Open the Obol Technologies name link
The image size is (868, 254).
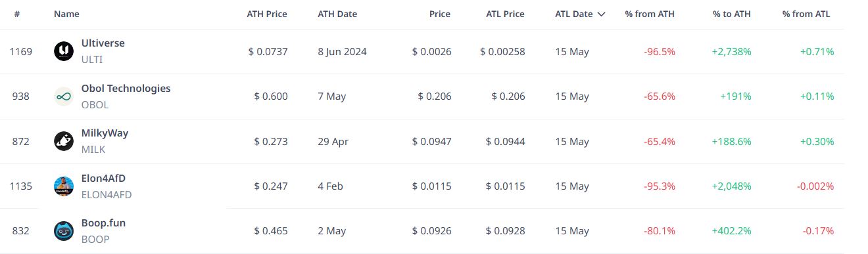pyautogui.click(x=126, y=89)
